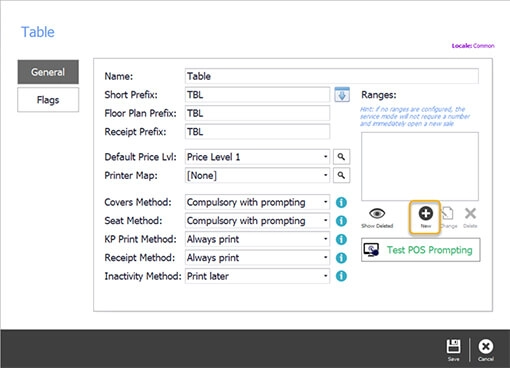Open Default Price Lvl search magnifier

[x=341, y=157]
